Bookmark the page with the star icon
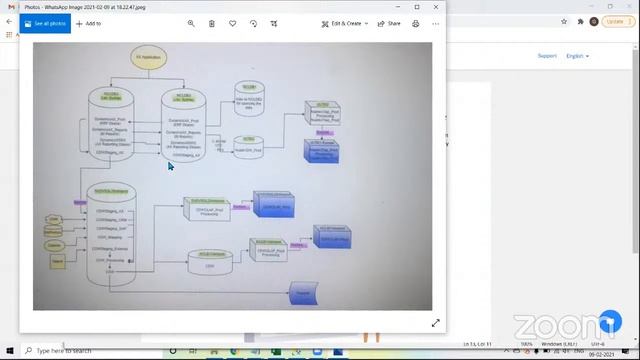This screenshot has height=360, width=640. [x=564, y=22]
